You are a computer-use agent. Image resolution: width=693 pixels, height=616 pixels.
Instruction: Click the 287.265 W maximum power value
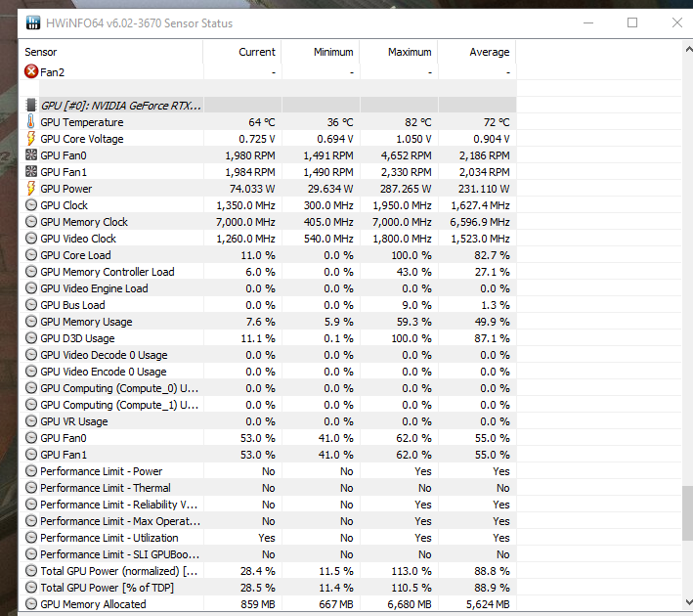tap(406, 189)
